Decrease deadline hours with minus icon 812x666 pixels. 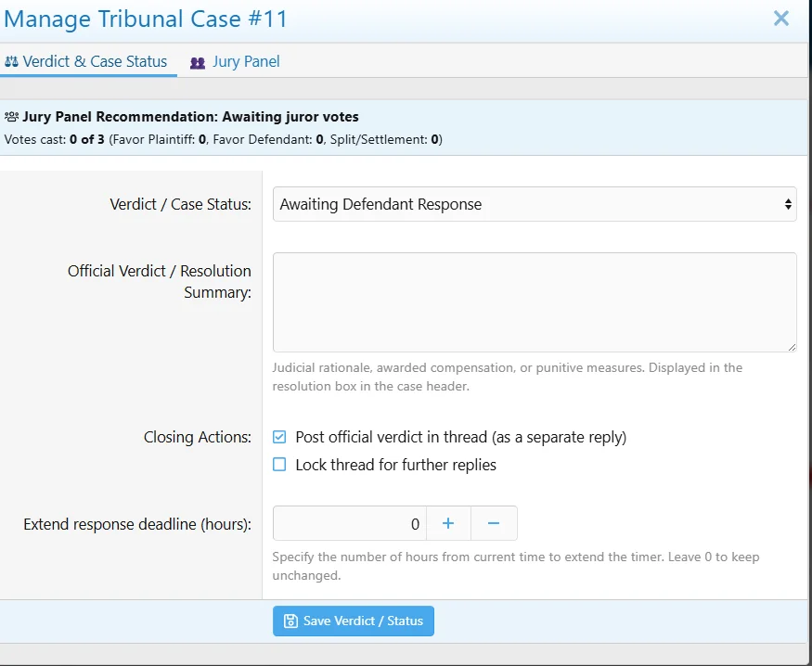pyautogui.click(x=494, y=523)
